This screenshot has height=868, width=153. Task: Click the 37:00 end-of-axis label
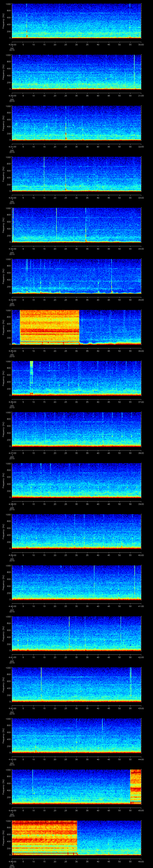click(141, 402)
